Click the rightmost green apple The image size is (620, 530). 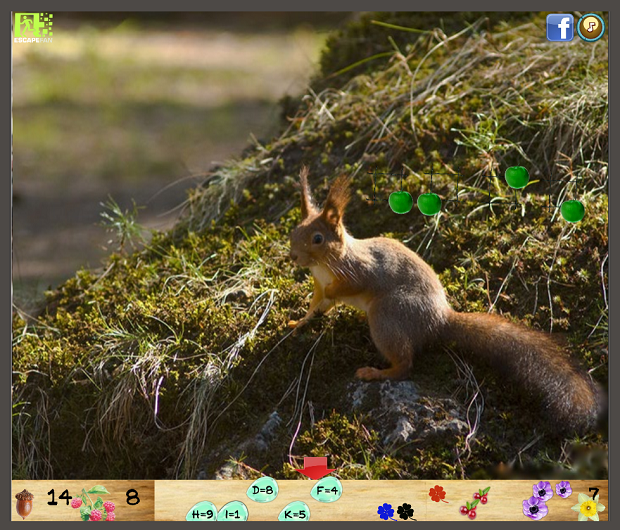(x=573, y=211)
